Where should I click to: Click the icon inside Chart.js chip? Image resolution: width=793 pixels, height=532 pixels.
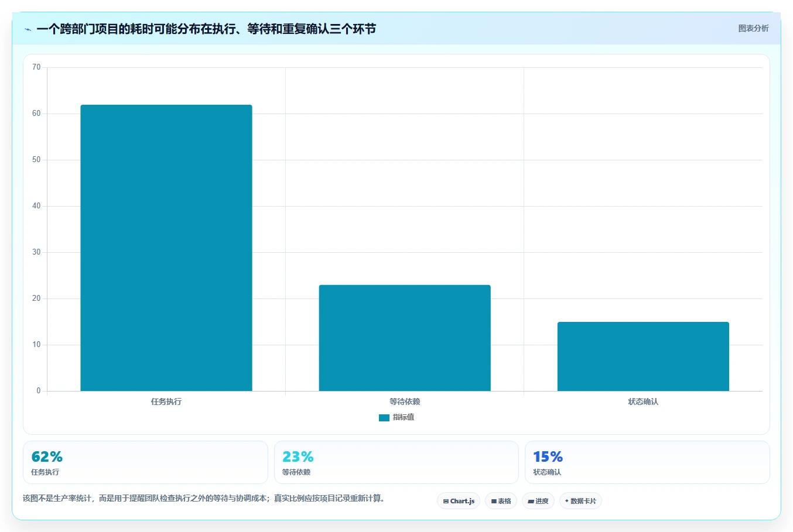pyautogui.click(x=446, y=502)
